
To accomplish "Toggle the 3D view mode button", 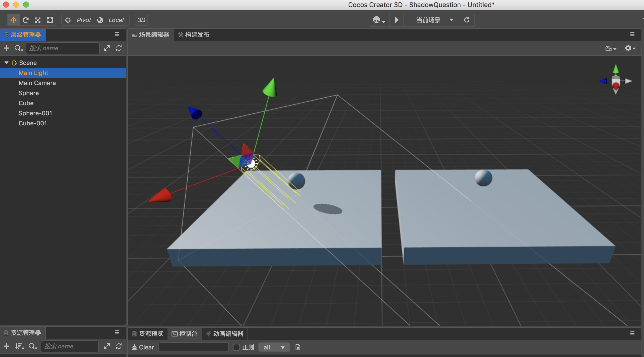I will tap(141, 20).
